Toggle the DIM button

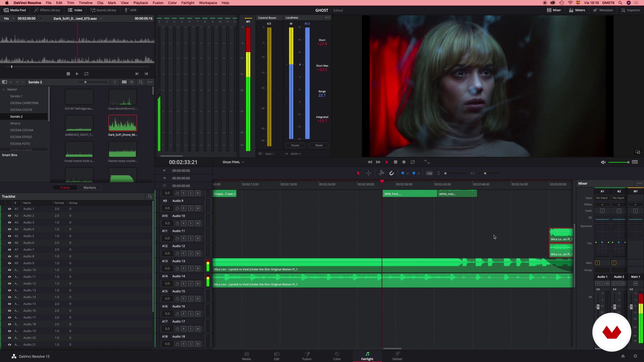(635, 162)
